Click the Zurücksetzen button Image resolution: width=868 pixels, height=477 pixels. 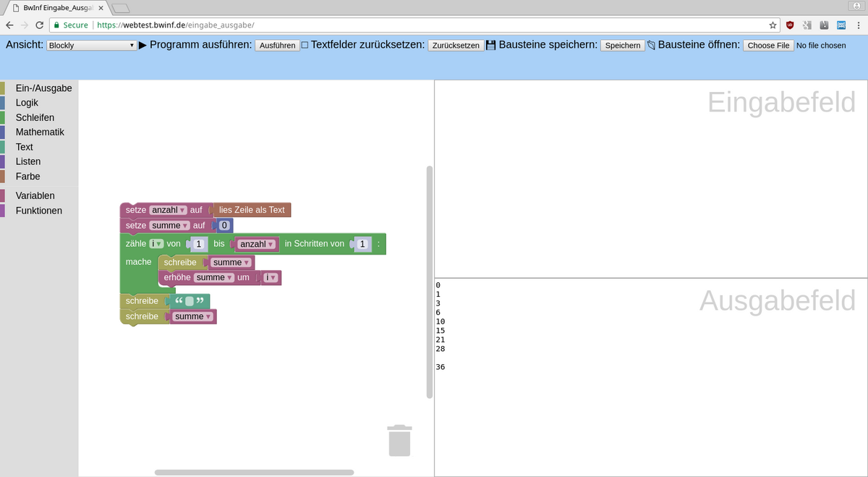point(456,45)
